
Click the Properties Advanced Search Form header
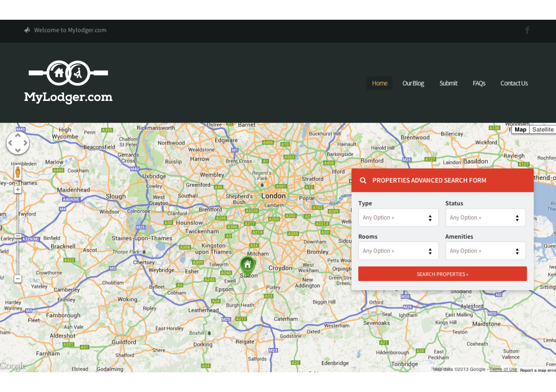point(443,180)
